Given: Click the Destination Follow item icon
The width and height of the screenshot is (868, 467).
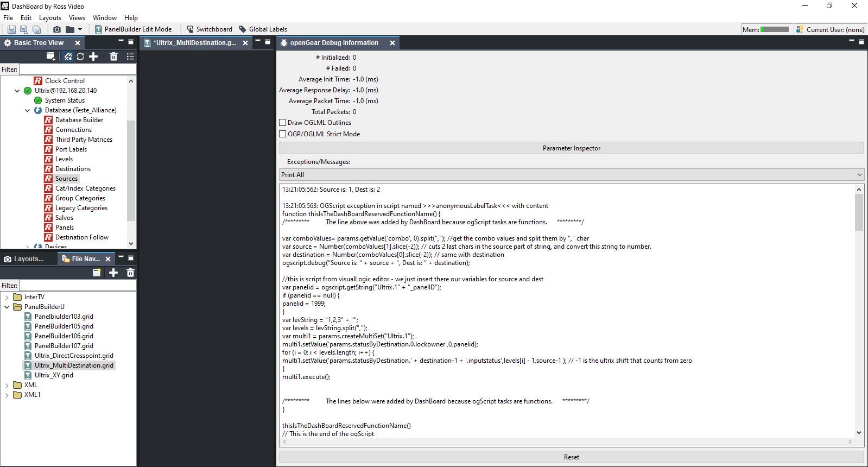Looking at the screenshot, I should coord(48,237).
